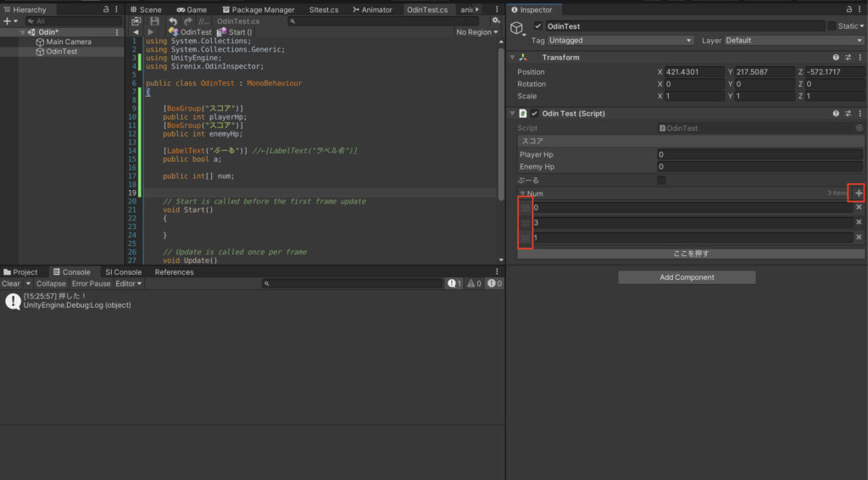Focus the Console search field

click(x=352, y=283)
